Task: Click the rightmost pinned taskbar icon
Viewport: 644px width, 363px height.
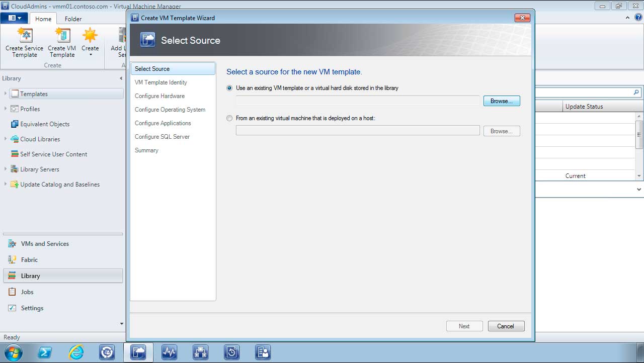Action: [x=263, y=352]
